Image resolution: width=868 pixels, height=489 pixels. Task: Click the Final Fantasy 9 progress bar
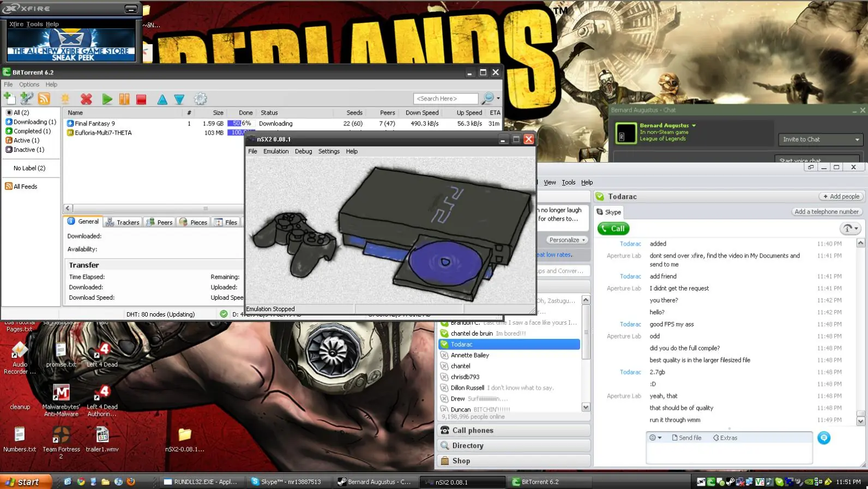pos(240,123)
